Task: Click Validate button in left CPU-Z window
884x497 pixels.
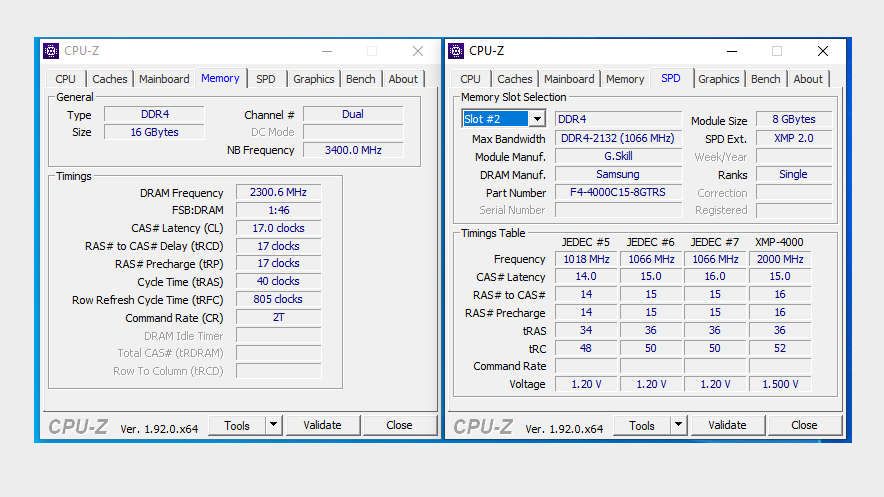Action: (x=322, y=425)
